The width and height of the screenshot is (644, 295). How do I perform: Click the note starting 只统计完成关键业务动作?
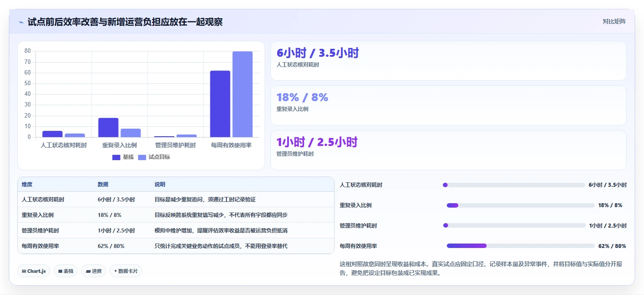[221, 246]
